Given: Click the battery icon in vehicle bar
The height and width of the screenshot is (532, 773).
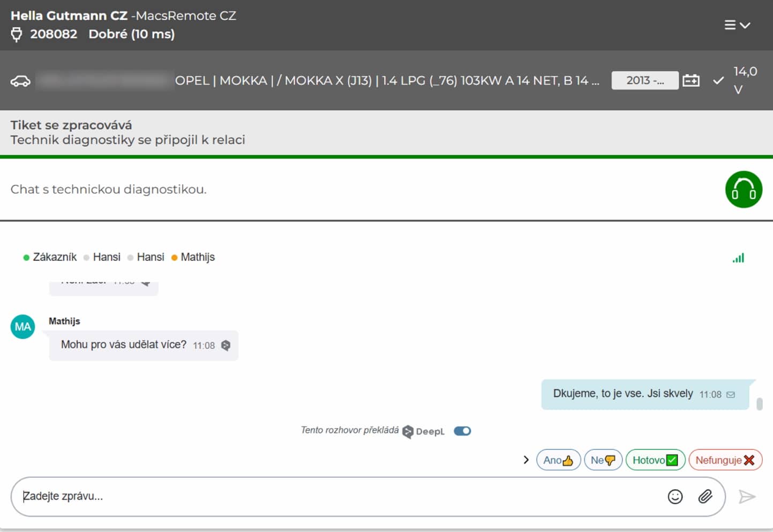Looking at the screenshot, I should (x=691, y=80).
